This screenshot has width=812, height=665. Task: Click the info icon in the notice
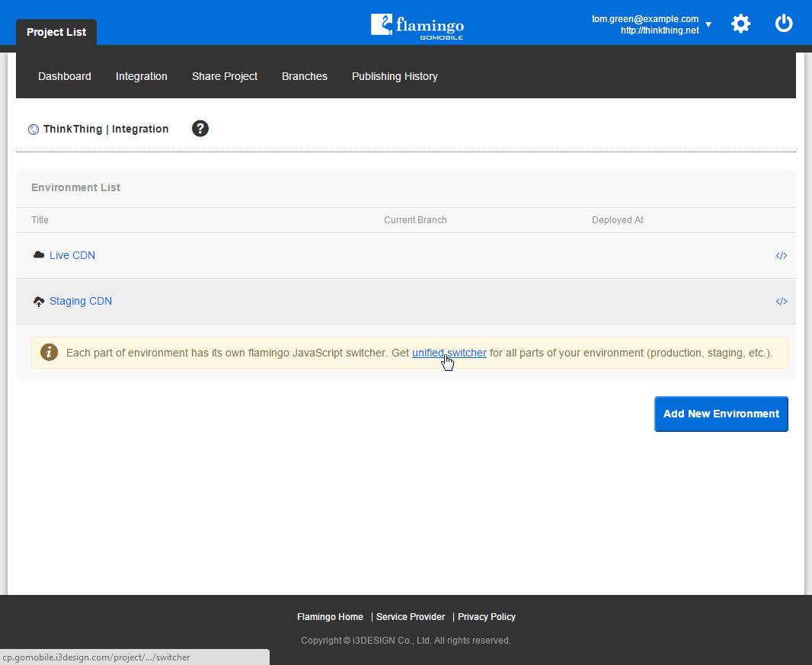click(x=50, y=352)
